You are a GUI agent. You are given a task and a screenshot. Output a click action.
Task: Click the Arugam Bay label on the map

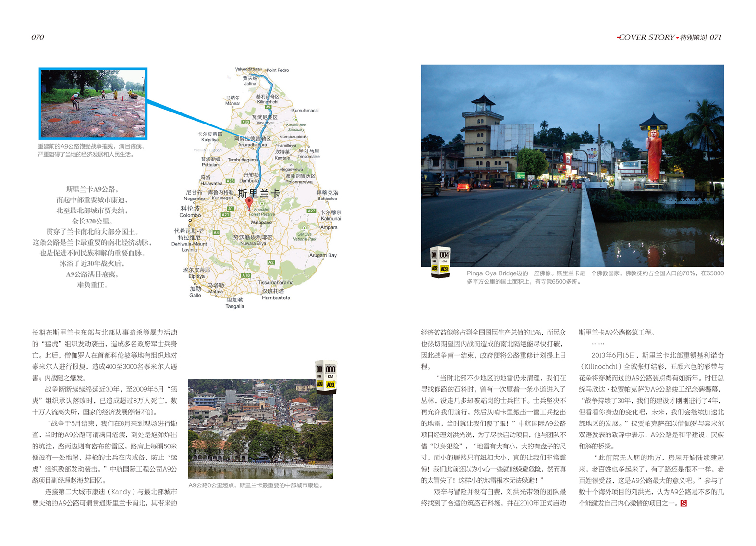(323, 255)
